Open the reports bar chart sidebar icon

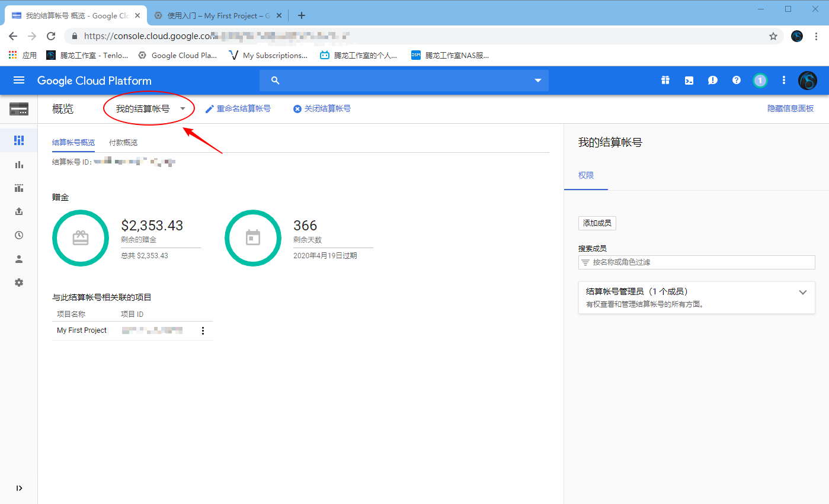pyautogui.click(x=19, y=165)
